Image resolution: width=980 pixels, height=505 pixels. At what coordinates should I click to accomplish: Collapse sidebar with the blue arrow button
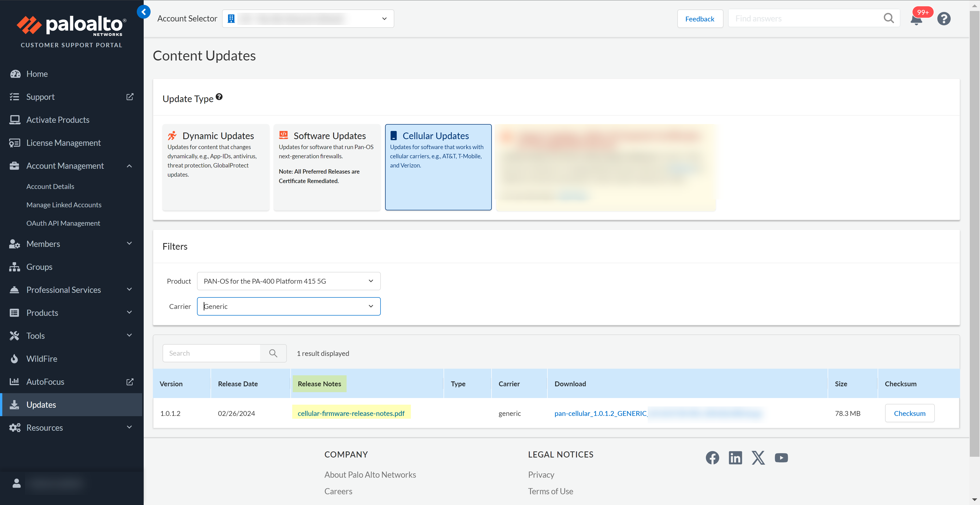pos(143,12)
